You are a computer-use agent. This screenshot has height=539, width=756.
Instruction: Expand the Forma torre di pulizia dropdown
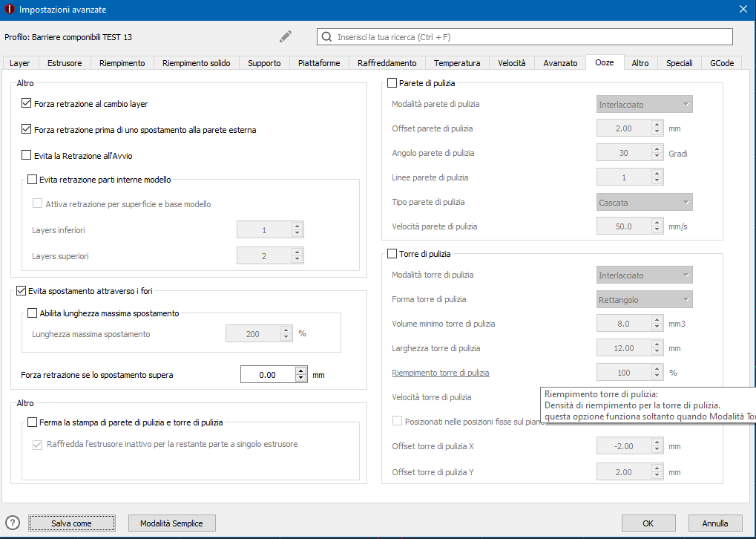[645, 300]
